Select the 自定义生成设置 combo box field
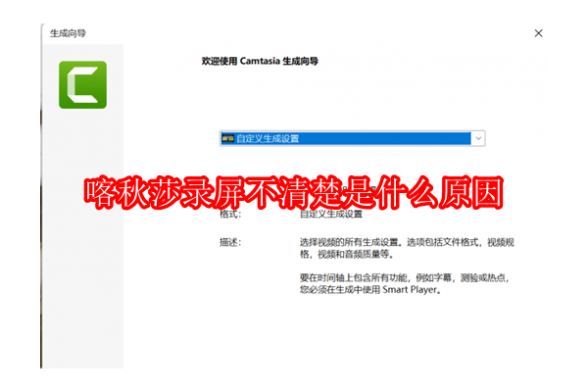 352,138
